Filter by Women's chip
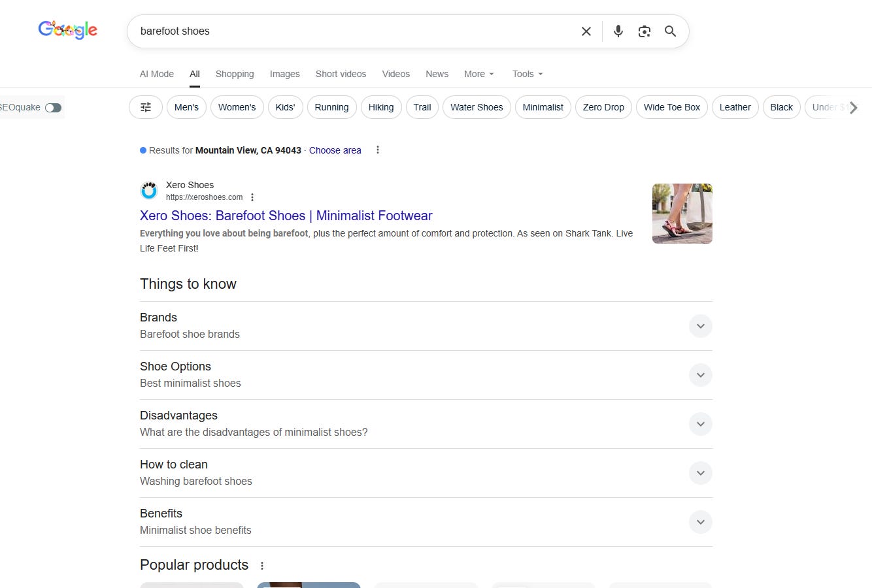This screenshot has width=872, height=588. pyautogui.click(x=237, y=107)
